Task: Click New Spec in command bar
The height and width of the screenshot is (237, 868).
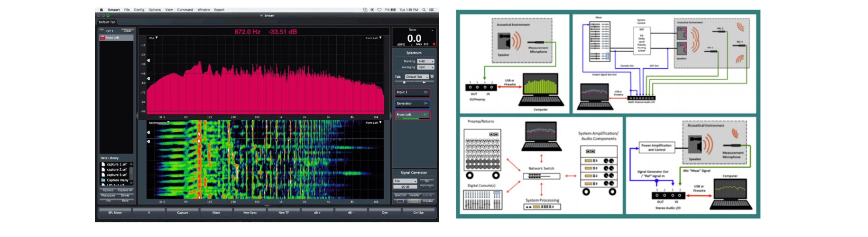Action: click(x=250, y=213)
